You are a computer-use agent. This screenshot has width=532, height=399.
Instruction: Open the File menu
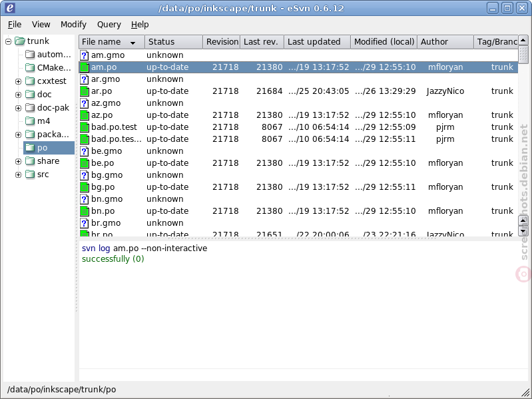point(15,25)
